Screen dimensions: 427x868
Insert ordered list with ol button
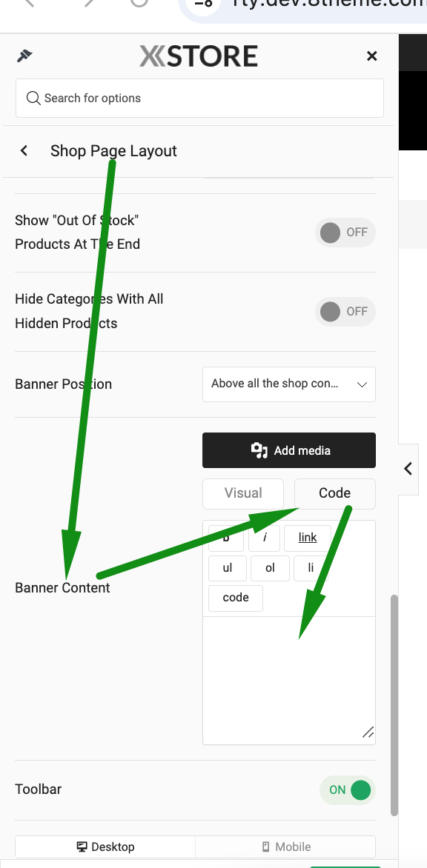[270, 568]
